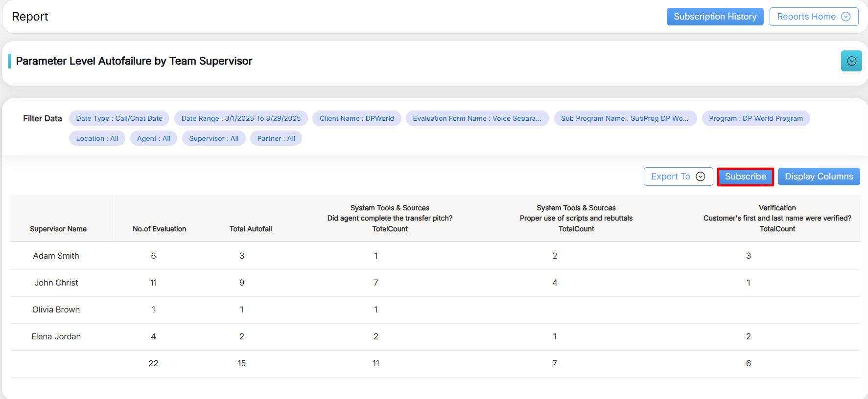Click the Subscribe button
This screenshot has height=399, width=868.
click(x=745, y=177)
